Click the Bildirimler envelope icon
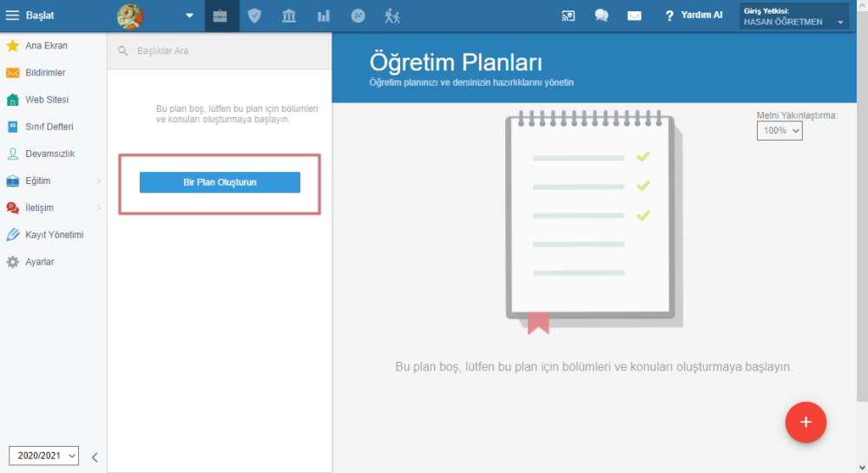 click(x=12, y=73)
